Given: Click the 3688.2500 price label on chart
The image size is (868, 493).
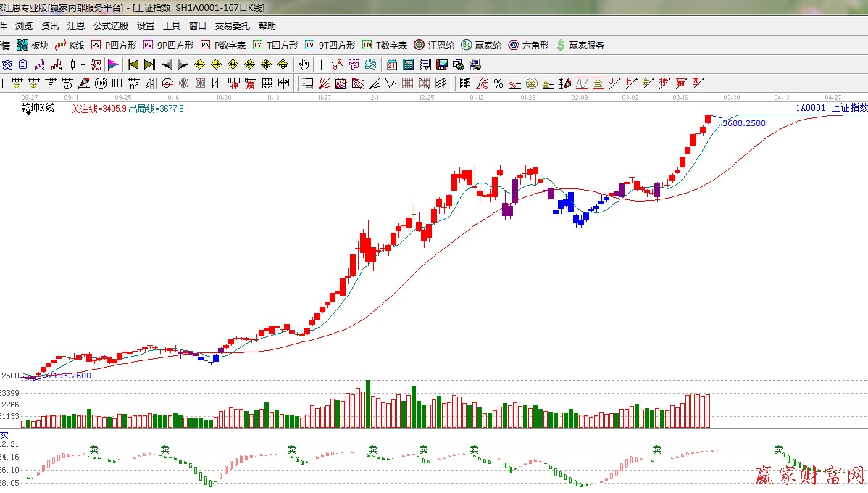Looking at the screenshot, I should tap(744, 123).
